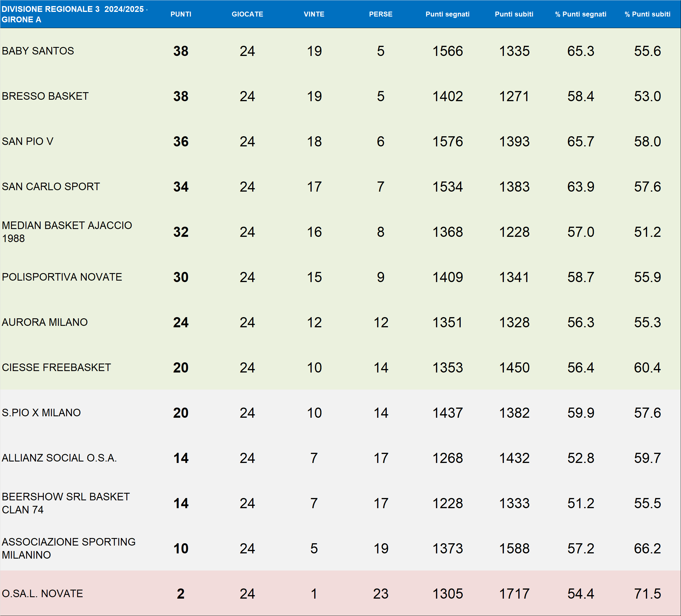The width and height of the screenshot is (681, 616).
Task: Click the Punti subiti column header
Action: (x=514, y=14)
